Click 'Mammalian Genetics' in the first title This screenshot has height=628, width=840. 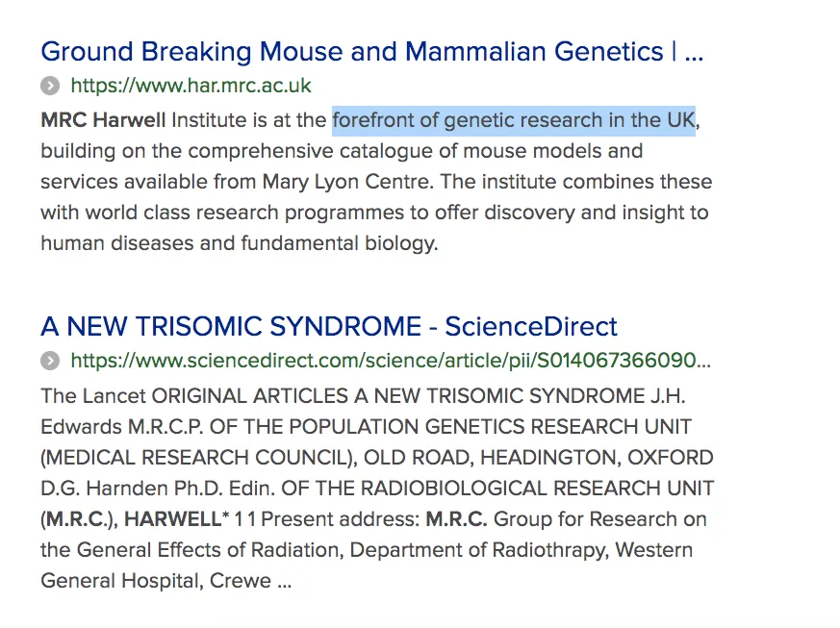click(x=534, y=52)
